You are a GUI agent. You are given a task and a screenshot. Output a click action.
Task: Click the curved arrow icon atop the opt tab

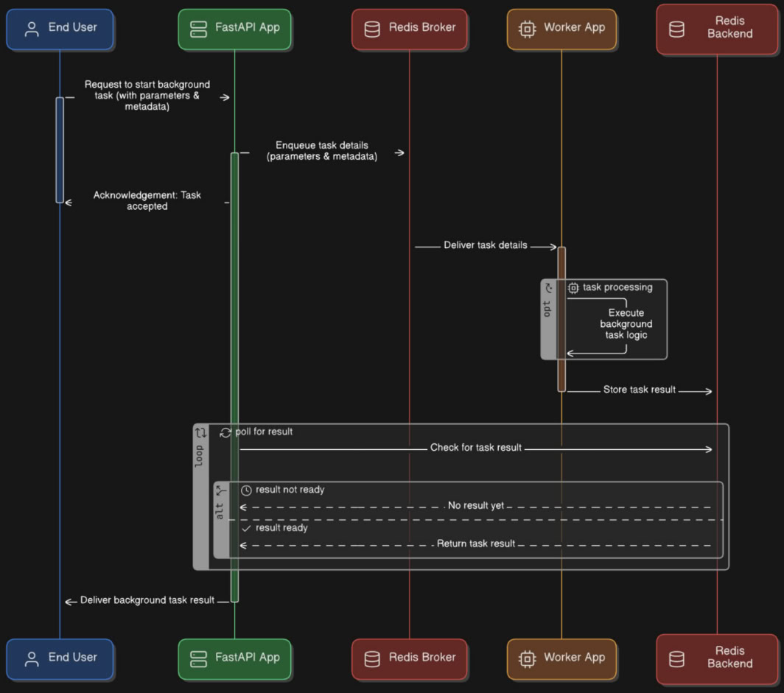(548, 288)
